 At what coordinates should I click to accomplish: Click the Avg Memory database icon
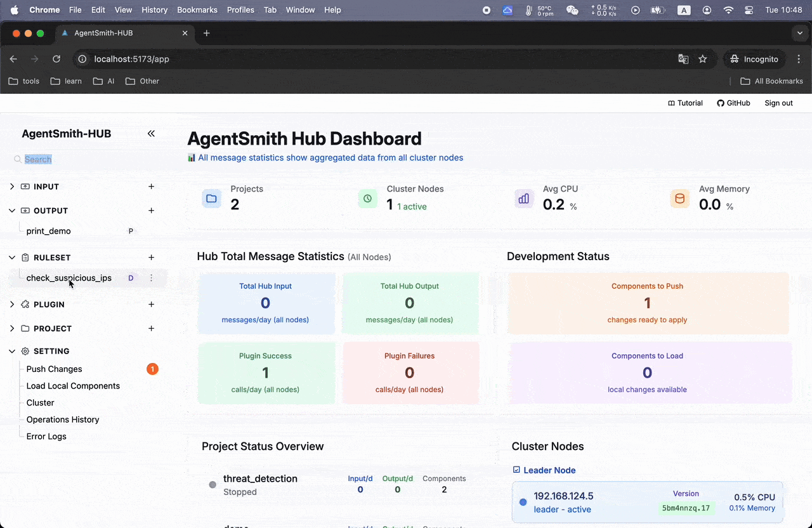tap(679, 199)
